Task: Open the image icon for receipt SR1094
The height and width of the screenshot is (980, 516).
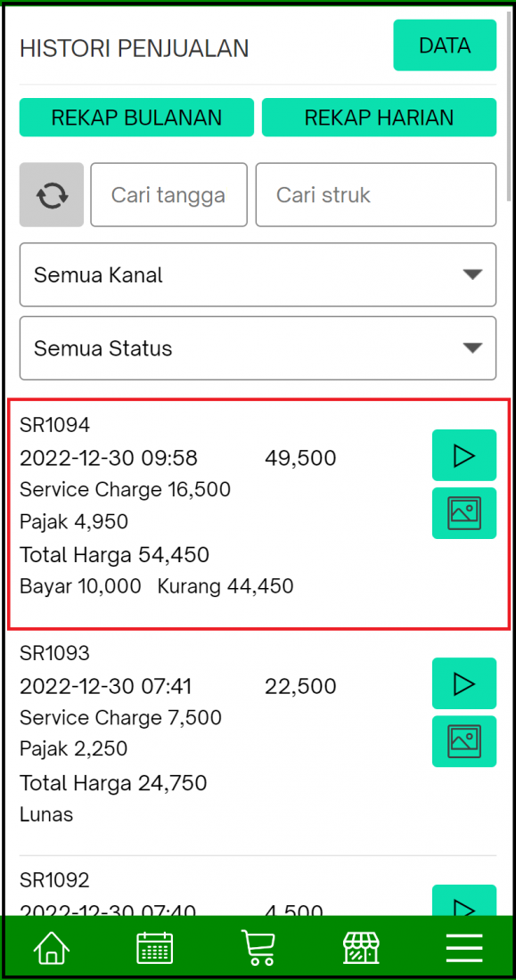Action: tap(463, 513)
